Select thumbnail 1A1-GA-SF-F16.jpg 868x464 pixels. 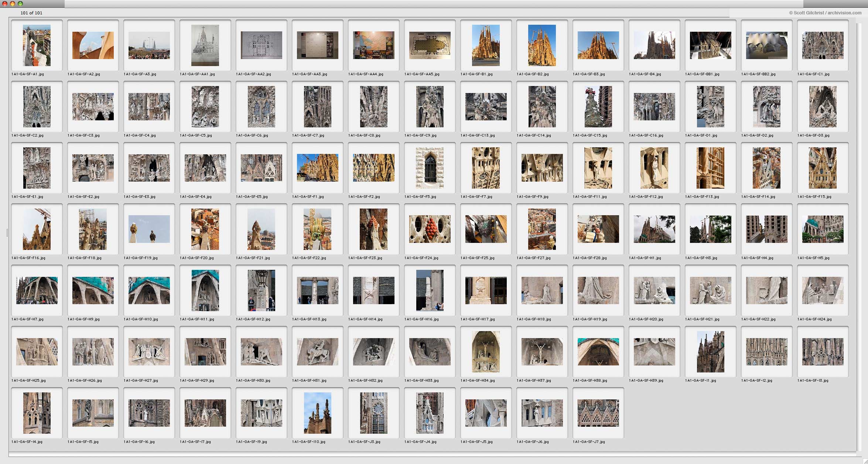coord(37,229)
